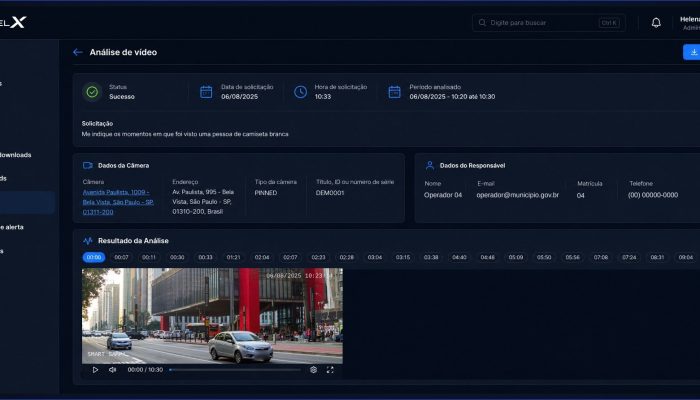This screenshot has height=400, width=700.
Task: Click the video progress bar
Action: pyautogui.click(x=235, y=370)
